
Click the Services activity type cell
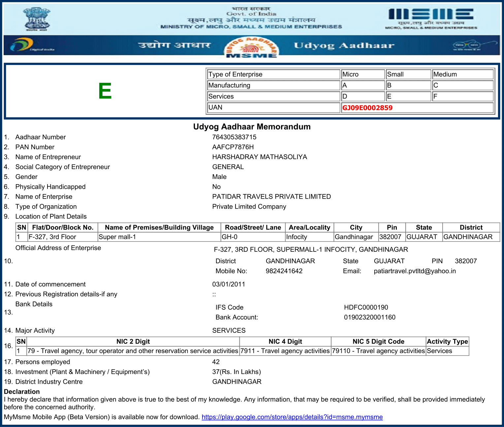pyautogui.click(x=447, y=351)
